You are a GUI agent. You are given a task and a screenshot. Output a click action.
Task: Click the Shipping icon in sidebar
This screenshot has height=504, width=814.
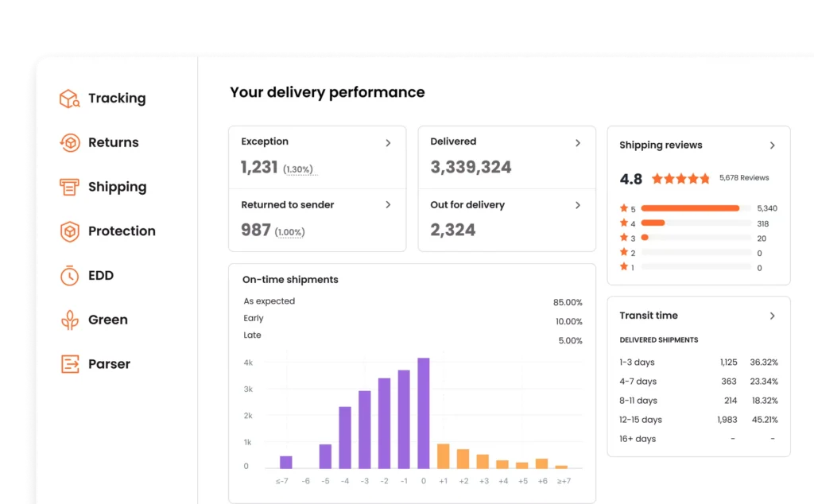pyautogui.click(x=70, y=187)
